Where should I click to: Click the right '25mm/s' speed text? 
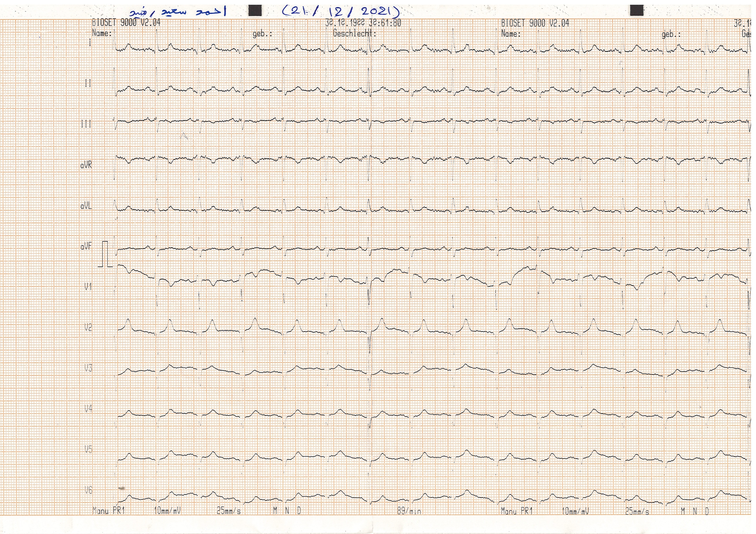[x=637, y=512]
